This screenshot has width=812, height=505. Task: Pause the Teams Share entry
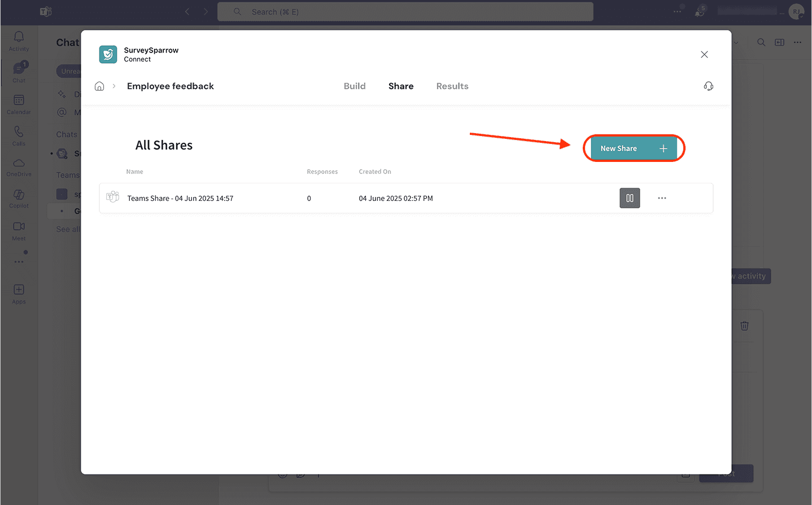tap(630, 198)
